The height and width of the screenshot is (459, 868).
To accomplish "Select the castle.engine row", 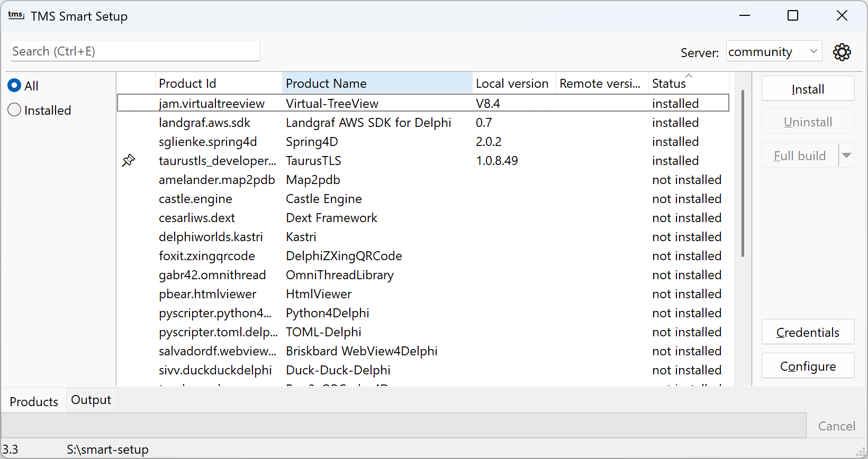I will 423,198.
